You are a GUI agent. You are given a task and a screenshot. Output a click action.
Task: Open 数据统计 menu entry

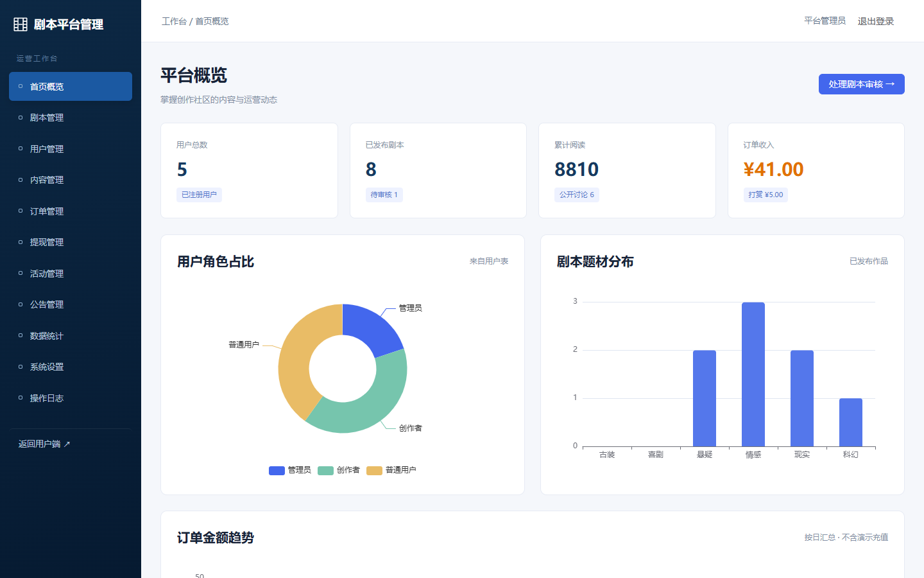coord(71,336)
